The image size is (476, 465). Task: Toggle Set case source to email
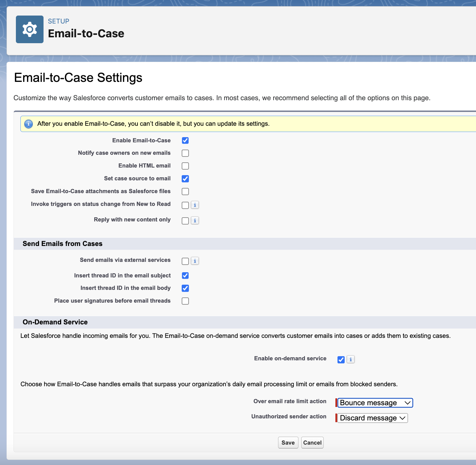coord(185,179)
